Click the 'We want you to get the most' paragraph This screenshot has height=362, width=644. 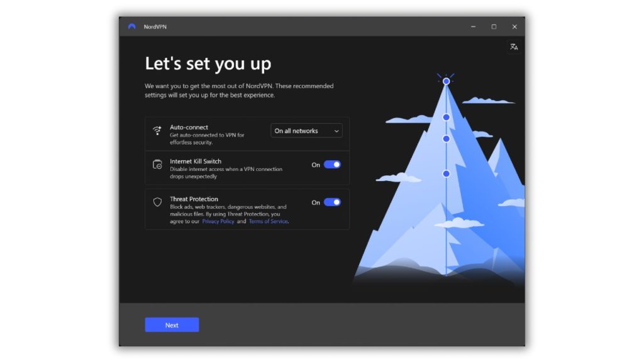(239, 90)
